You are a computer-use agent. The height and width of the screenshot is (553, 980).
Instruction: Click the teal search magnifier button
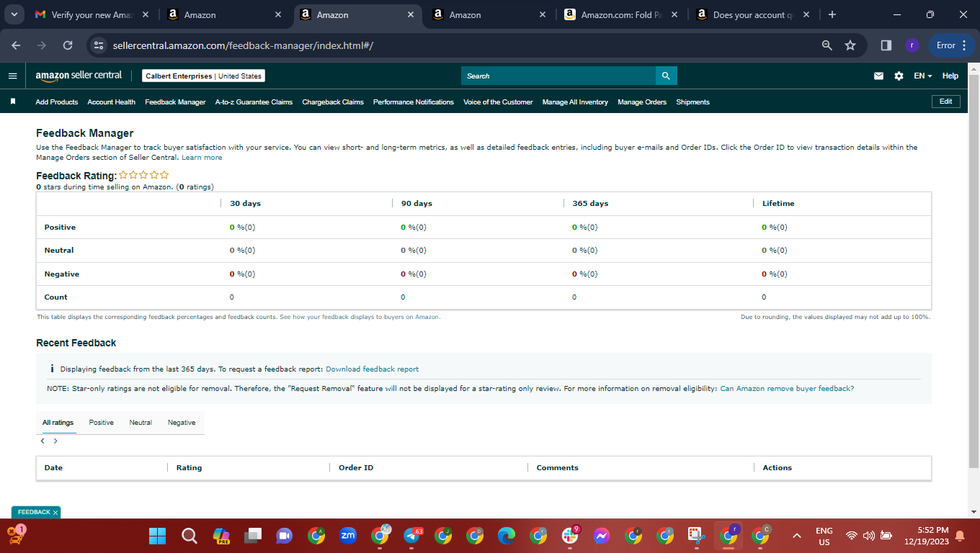pos(666,76)
